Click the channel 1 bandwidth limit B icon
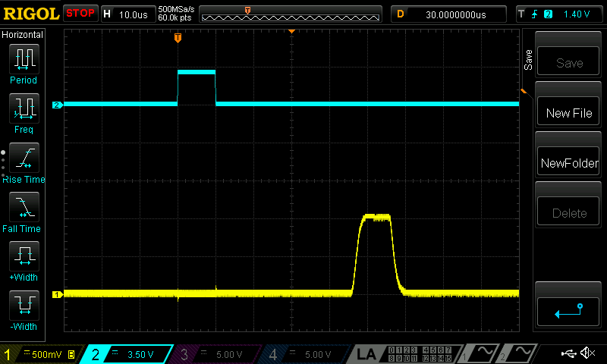This screenshot has width=607, height=364. click(71, 354)
